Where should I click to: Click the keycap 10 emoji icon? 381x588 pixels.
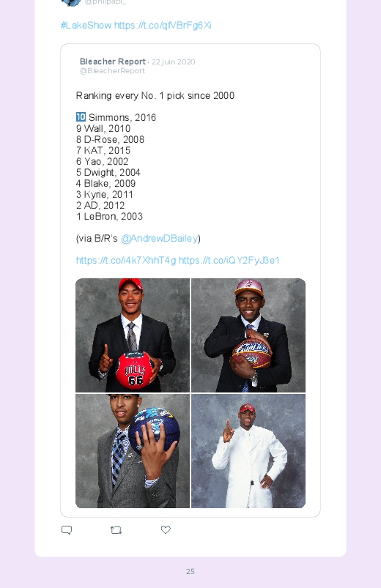tap(81, 116)
